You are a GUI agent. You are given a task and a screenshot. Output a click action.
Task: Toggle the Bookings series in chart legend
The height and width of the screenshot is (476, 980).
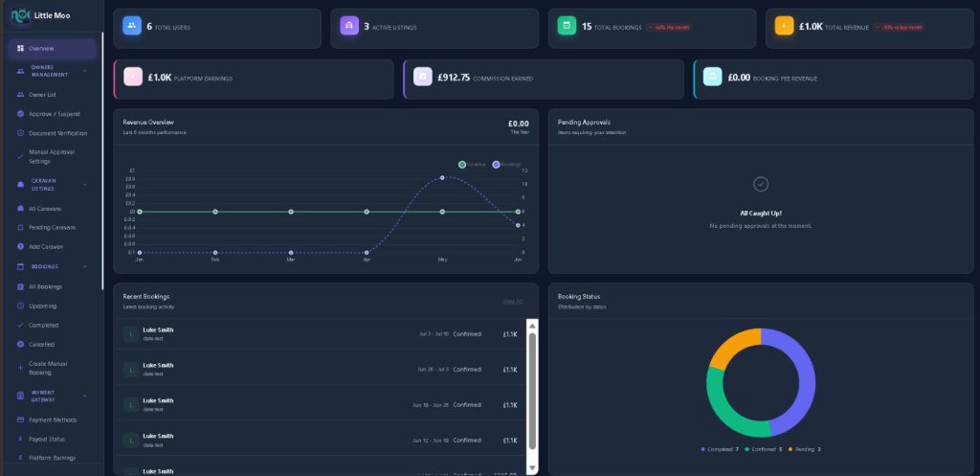point(506,165)
